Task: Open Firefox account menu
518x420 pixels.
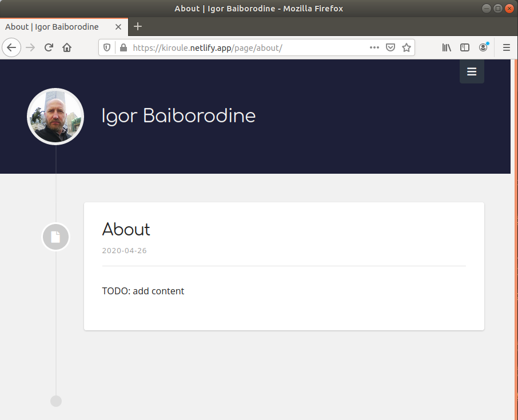Action: (483, 47)
